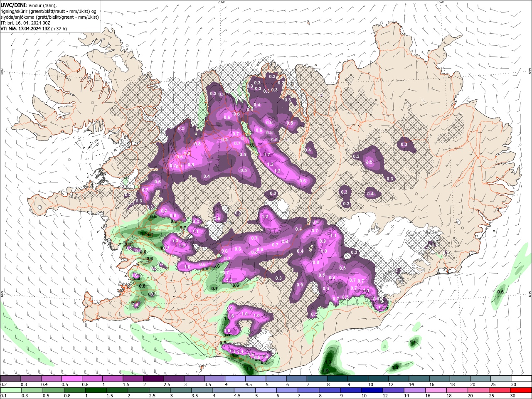Screen dimensions: 532x399
Task: Select the dark mauve 0.2 snow legend swatch
Action: [10, 379]
